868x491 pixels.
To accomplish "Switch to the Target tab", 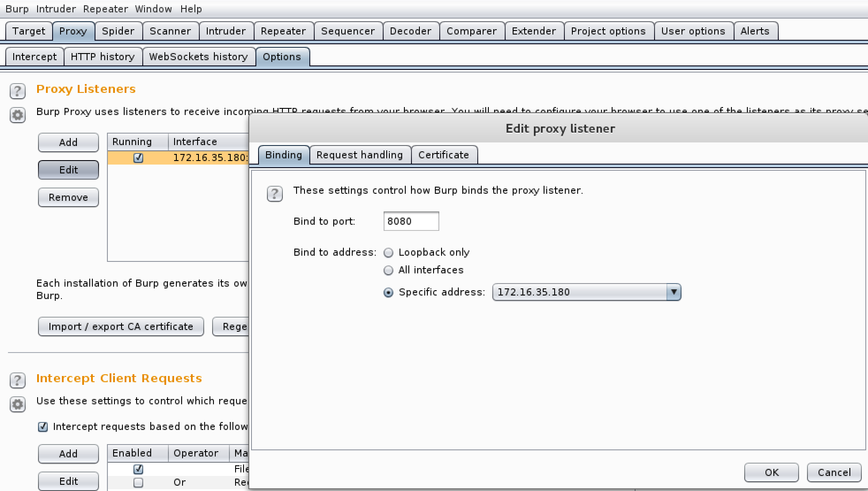I will (x=29, y=31).
